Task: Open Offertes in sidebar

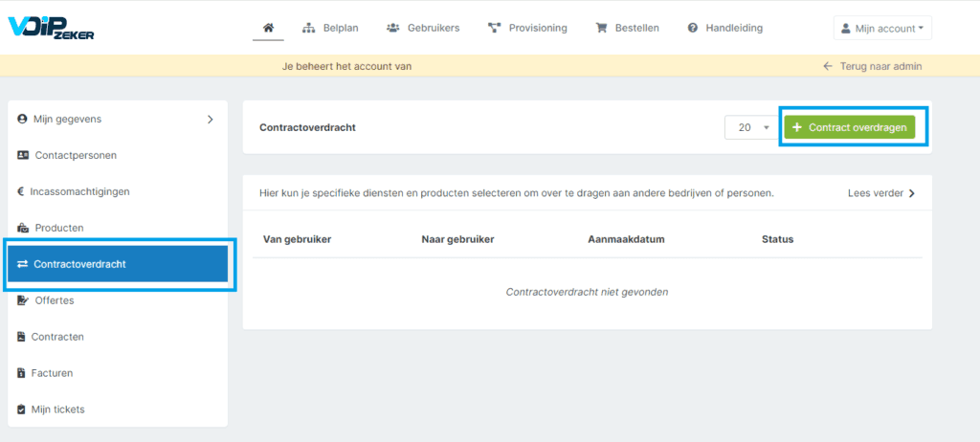Action: pyautogui.click(x=118, y=300)
